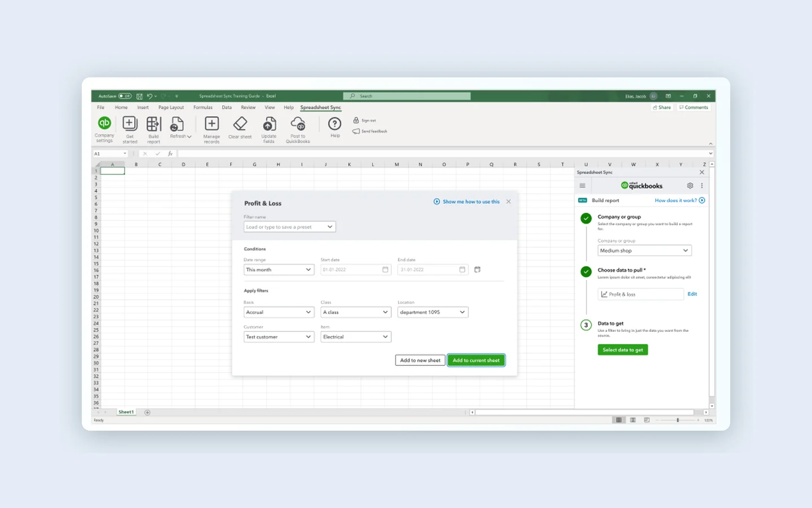Open the Item dropdown showing Electrical
This screenshot has height=508, width=812.
[x=356, y=337]
